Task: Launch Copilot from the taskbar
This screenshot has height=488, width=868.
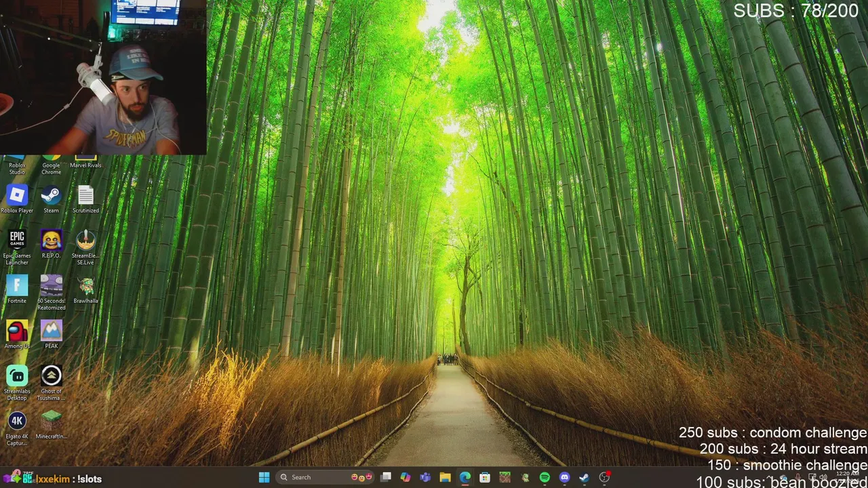Action: click(x=406, y=477)
